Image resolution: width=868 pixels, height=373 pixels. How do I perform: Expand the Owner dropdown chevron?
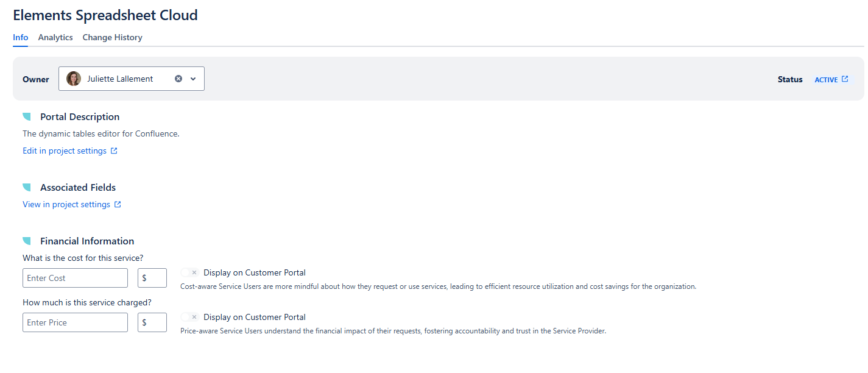pyautogui.click(x=193, y=79)
